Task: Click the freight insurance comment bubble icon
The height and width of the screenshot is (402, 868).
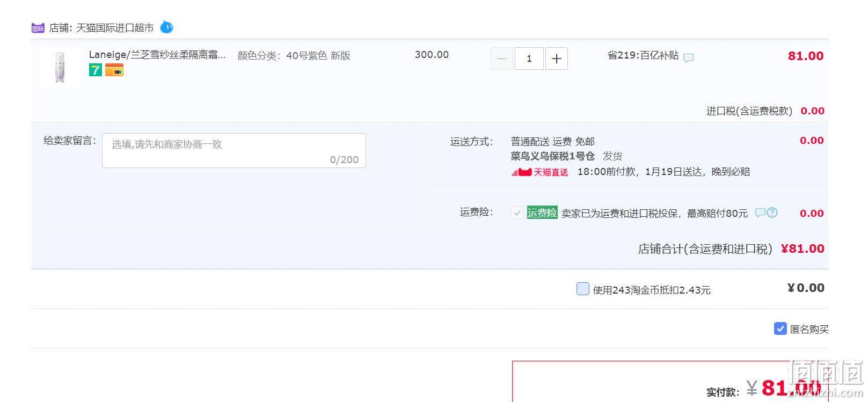Action: pyautogui.click(x=760, y=213)
